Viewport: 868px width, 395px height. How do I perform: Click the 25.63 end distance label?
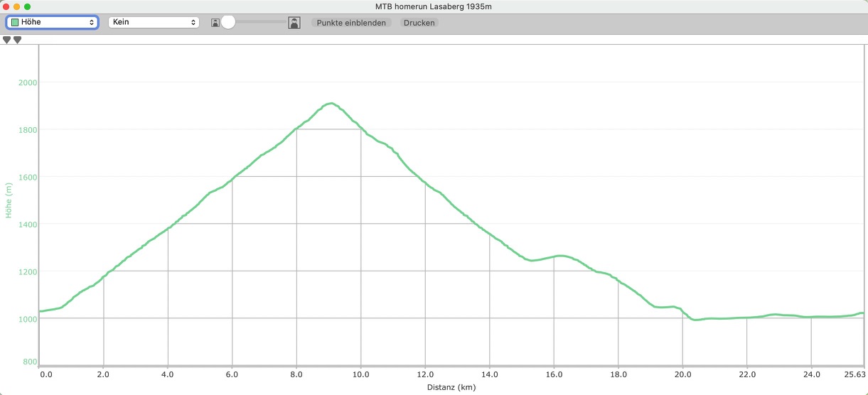tap(854, 374)
